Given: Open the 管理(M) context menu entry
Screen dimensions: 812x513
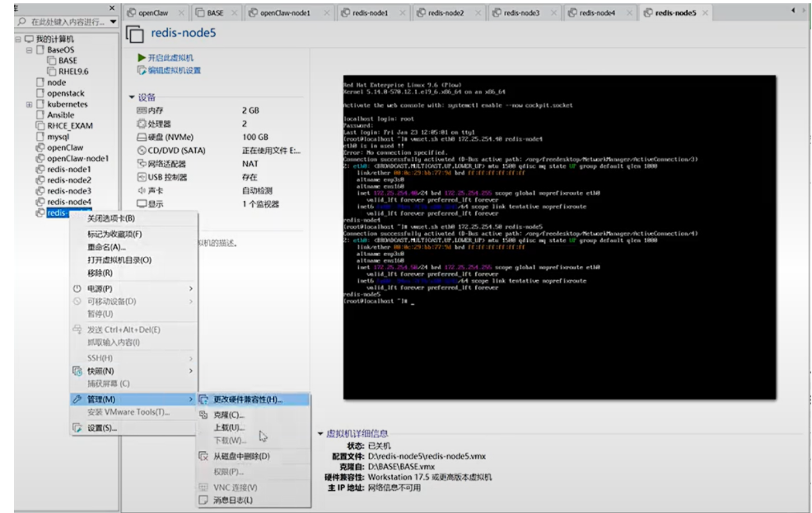Looking at the screenshot, I should (133, 399).
